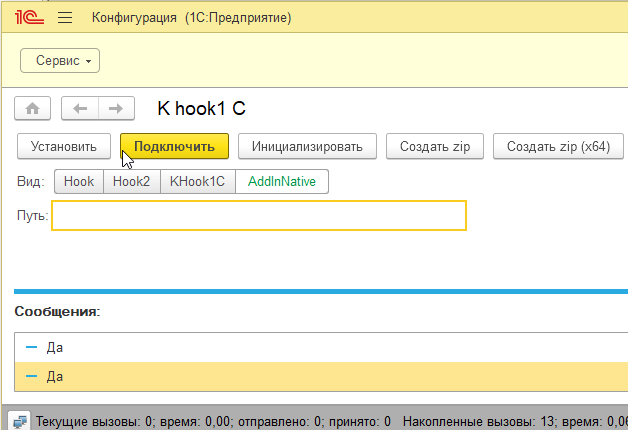Screen dimensions: 628x430
Task: Select the AddInNative view option
Action: 282,181
